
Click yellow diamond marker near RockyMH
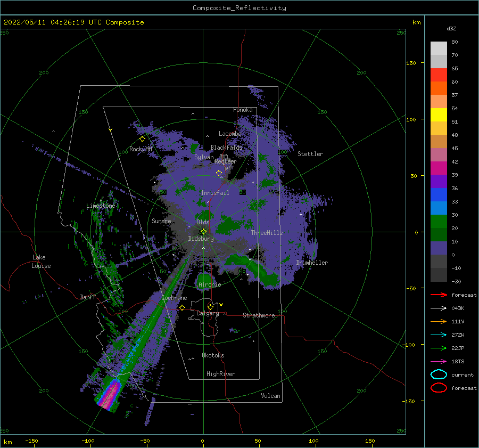142,139
